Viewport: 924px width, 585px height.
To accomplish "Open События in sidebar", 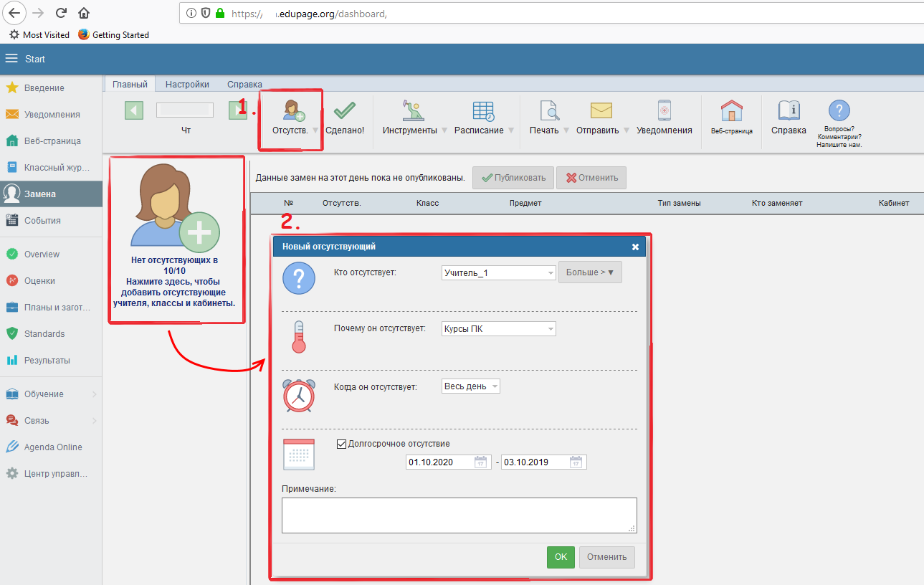I will tap(51, 221).
